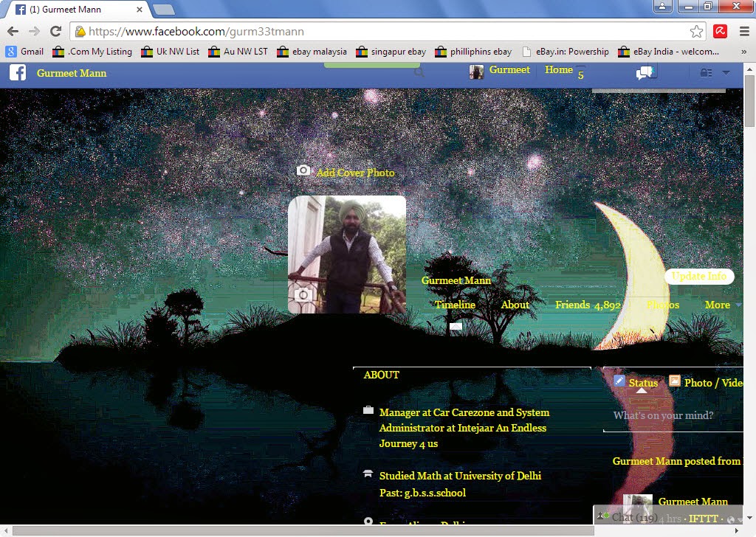Viewport: 756px width, 537px height.
Task: Switch to About tab
Action: (515, 305)
